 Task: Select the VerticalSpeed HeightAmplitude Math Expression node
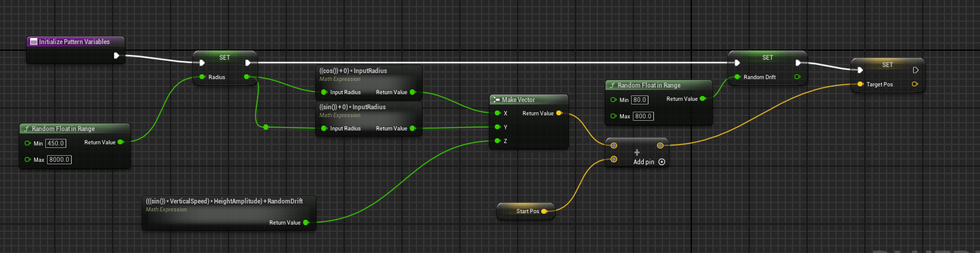pos(229,212)
